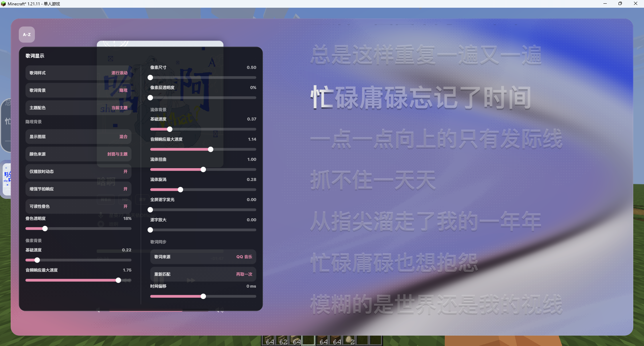
Task: Click lyric line 总是这样重复一遍又一遍
Action: tap(426, 55)
